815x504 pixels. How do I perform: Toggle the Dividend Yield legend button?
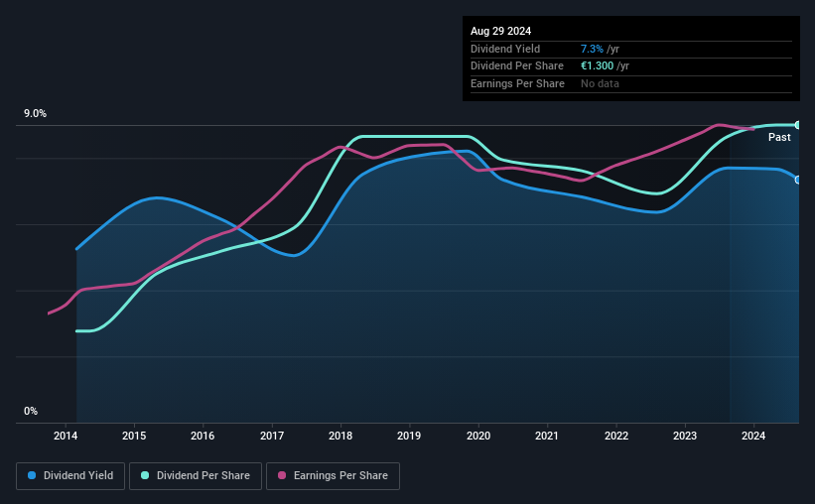coord(70,476)
